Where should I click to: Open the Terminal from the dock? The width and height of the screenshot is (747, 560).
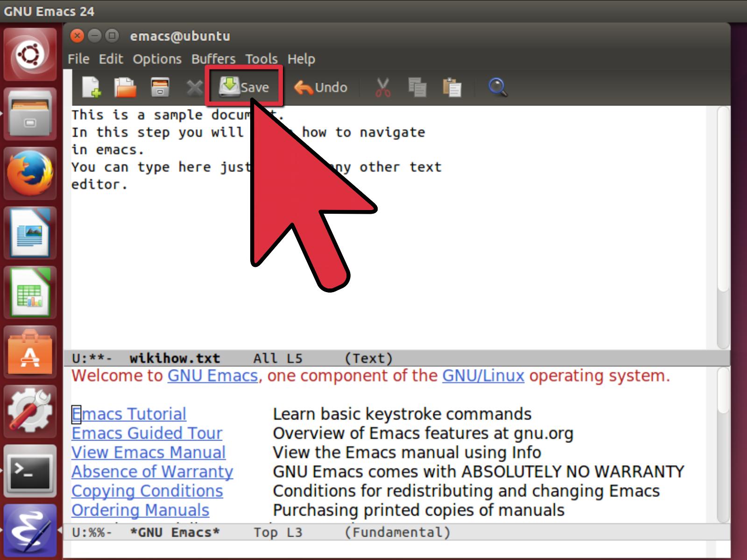point(30,471)
